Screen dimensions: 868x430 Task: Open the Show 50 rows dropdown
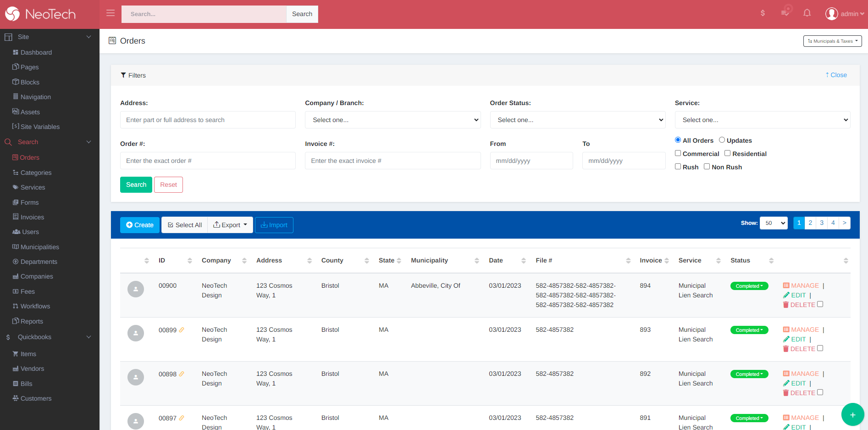[774, 223]
